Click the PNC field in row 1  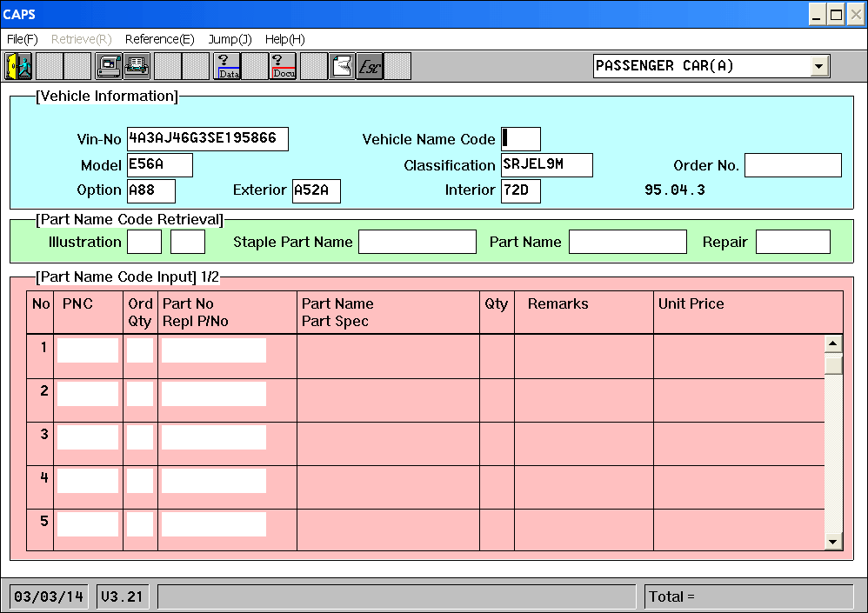point(88,350)
